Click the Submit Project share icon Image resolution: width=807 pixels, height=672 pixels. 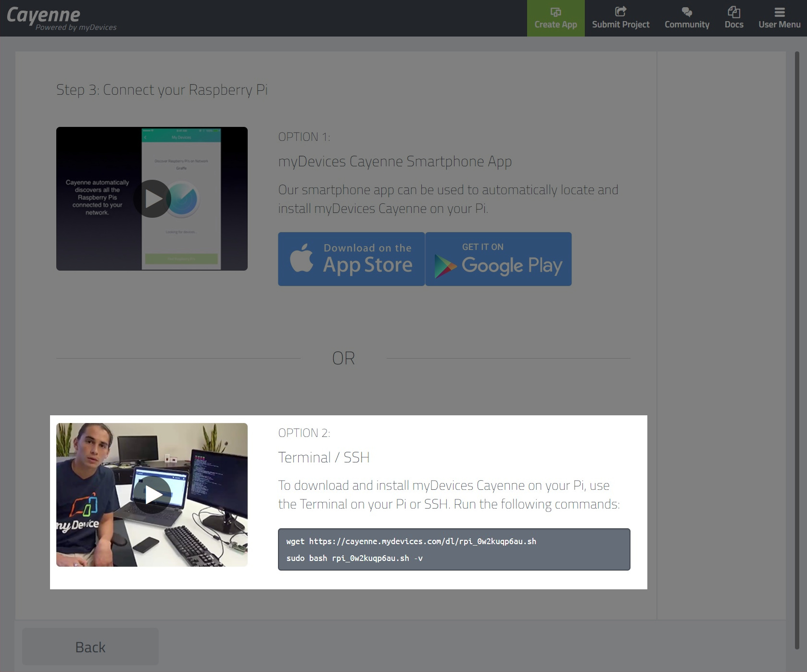tap(620, 11)
